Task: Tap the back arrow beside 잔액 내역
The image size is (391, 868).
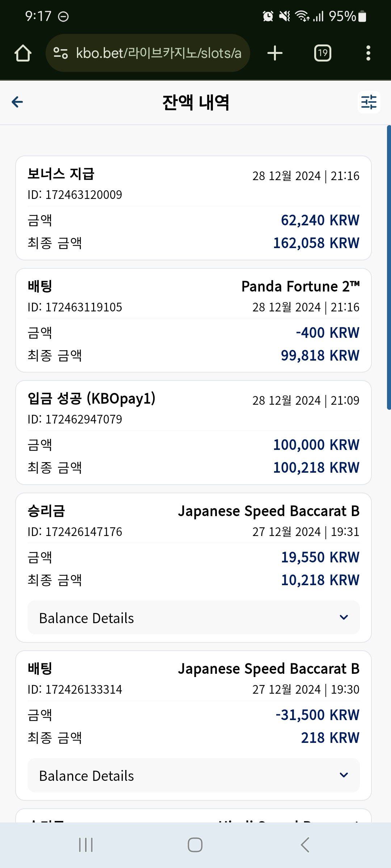Action: (17, 102)
